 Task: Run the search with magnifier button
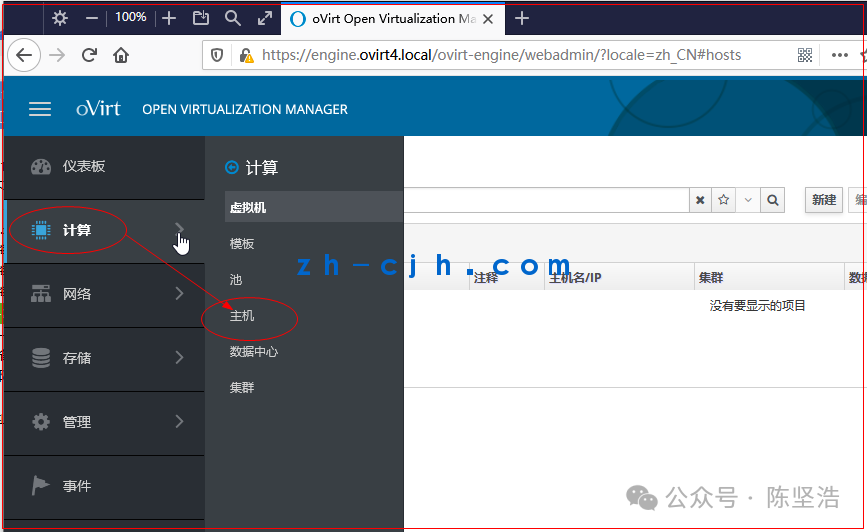click(772, 200)
